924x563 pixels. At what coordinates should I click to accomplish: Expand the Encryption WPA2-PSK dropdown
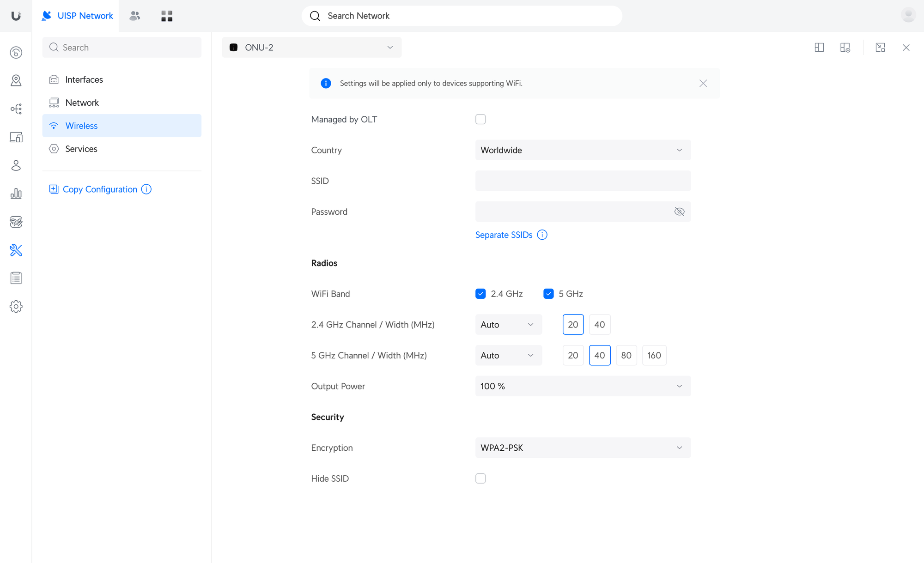[583, 448]
